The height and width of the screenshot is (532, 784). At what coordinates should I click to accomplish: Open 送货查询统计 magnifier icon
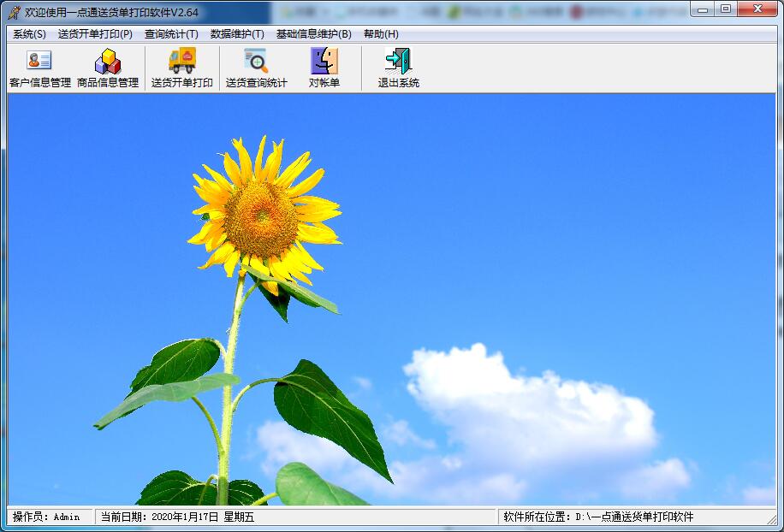[256, 68]
